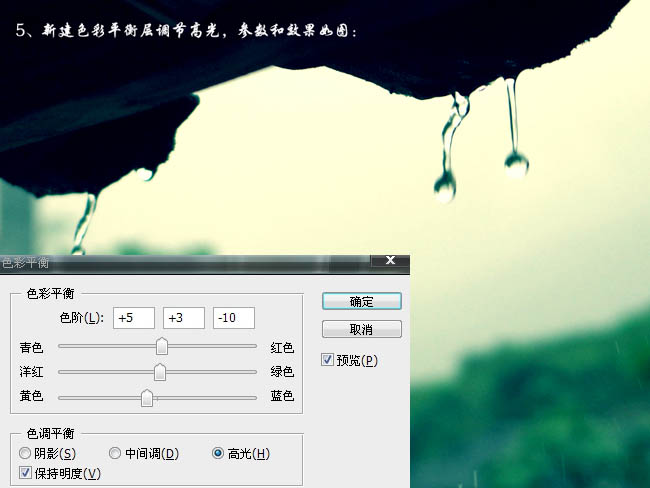Click the 蓝色 label beside the bottom slider
Screen dimensions: 650x488
(x=282, y=397)
